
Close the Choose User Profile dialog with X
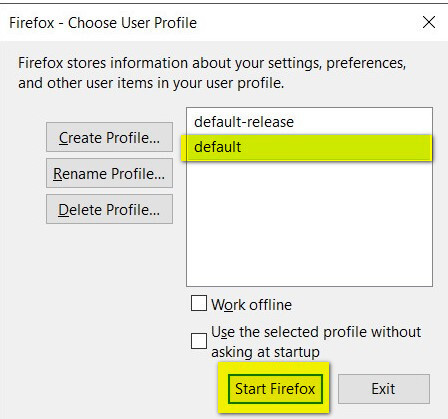click(x=429, y=23)
